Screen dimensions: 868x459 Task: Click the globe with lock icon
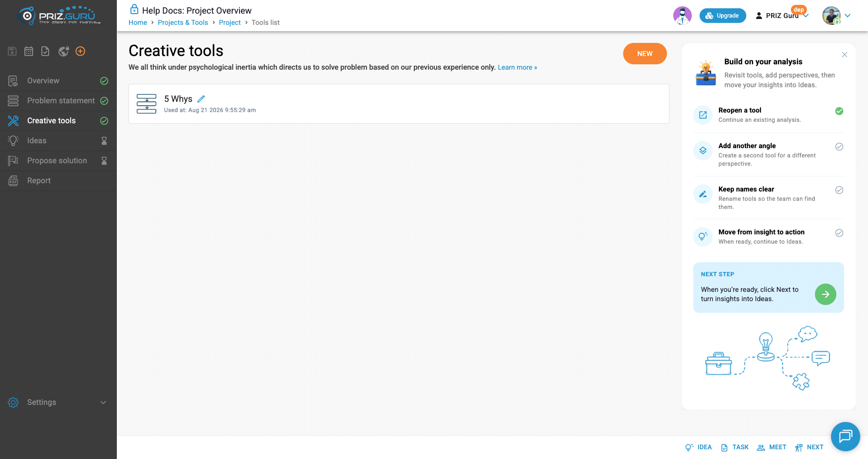click(x=64, y=51)
